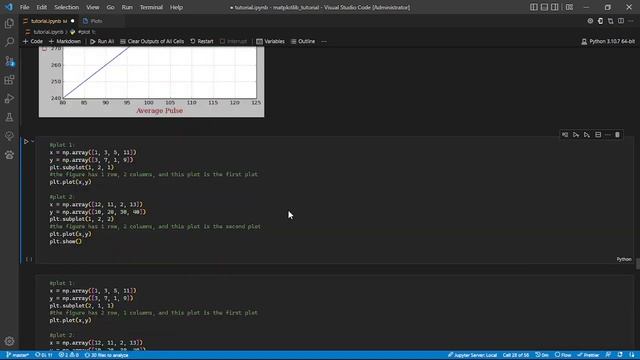This screenshot has height=360, width=640.
Task: Add a new Code cell
Action: [x=33, y=41]
